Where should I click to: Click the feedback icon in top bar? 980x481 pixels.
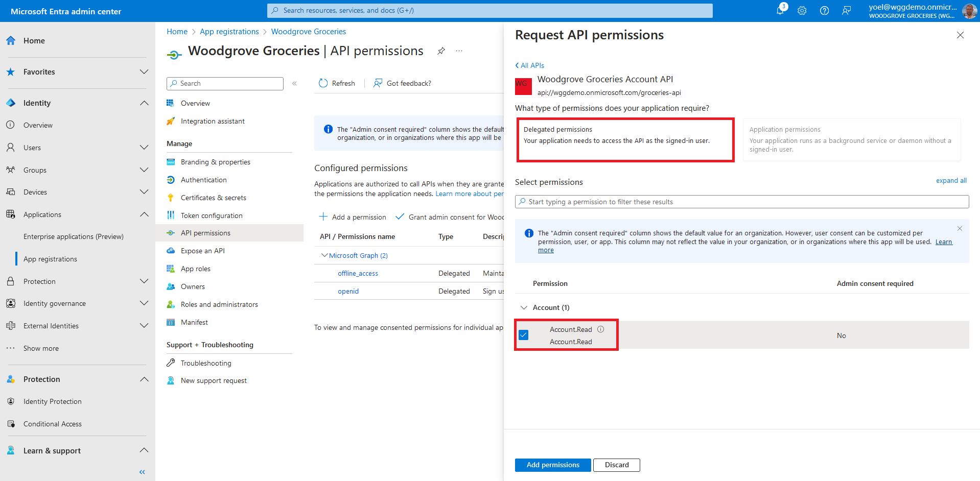(x=847, y=11)
